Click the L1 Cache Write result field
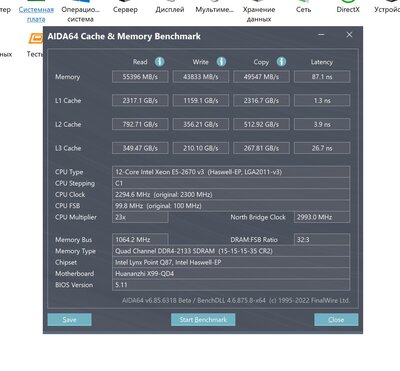400x371 pixels. [x=201, y=100]
